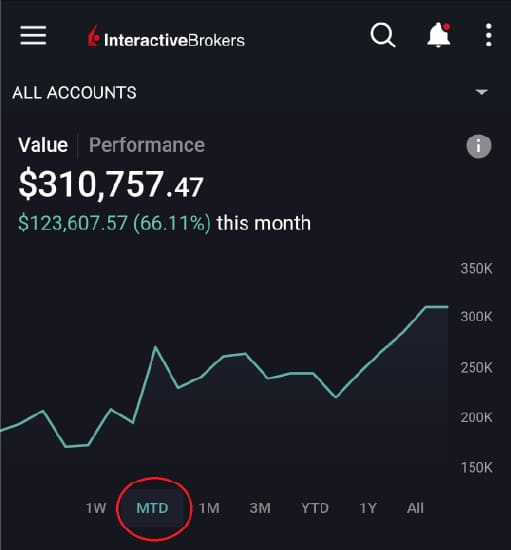Open notifications via the bell icon
This screenshot has height=550, width=511.
pyautogui.click(x=438, y=35)
